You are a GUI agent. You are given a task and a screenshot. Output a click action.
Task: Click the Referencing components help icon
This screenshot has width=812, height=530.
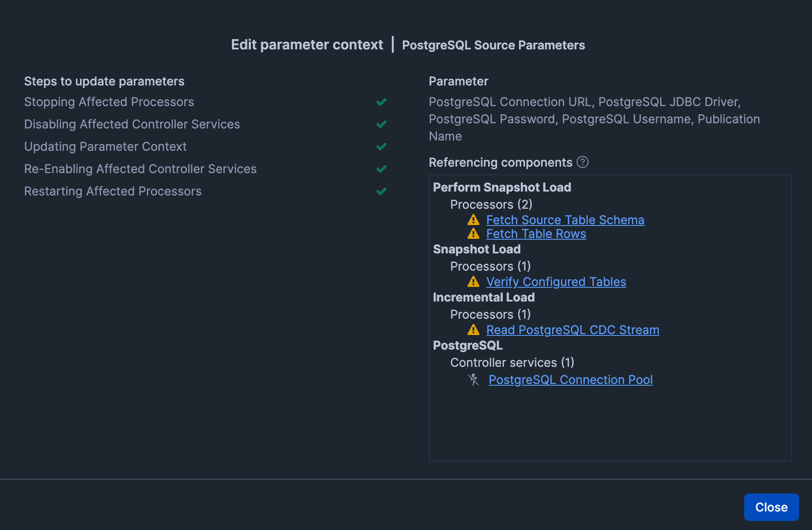[582, 162]
